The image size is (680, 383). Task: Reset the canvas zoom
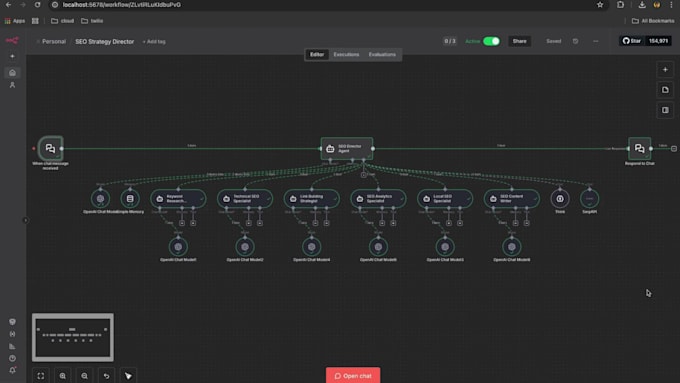point(106,376)
